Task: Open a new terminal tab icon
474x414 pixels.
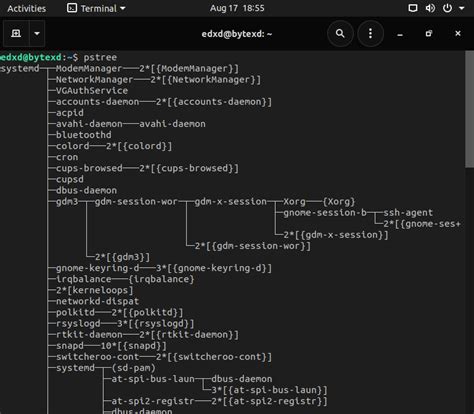Action: [16, 33]
